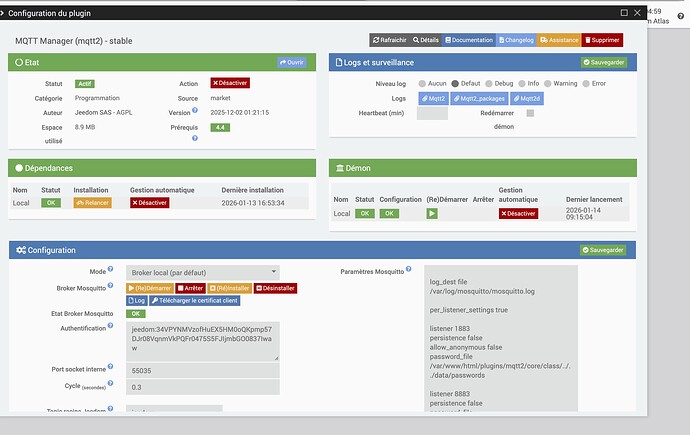Image resolution: width=690 pixels, height=435 pixels.
Task: Click the Etat Broker Mosquitto OK badge
Action: click(136, 314)
